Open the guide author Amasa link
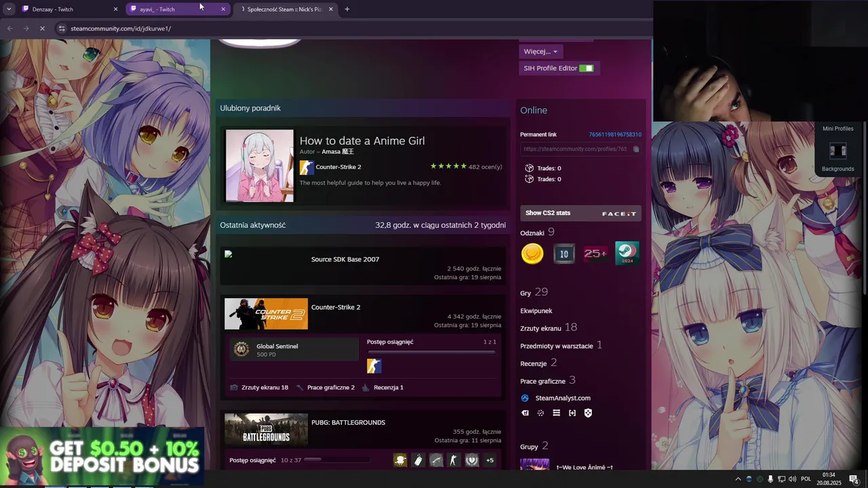The image size is (868, 488). pos(338,152)
